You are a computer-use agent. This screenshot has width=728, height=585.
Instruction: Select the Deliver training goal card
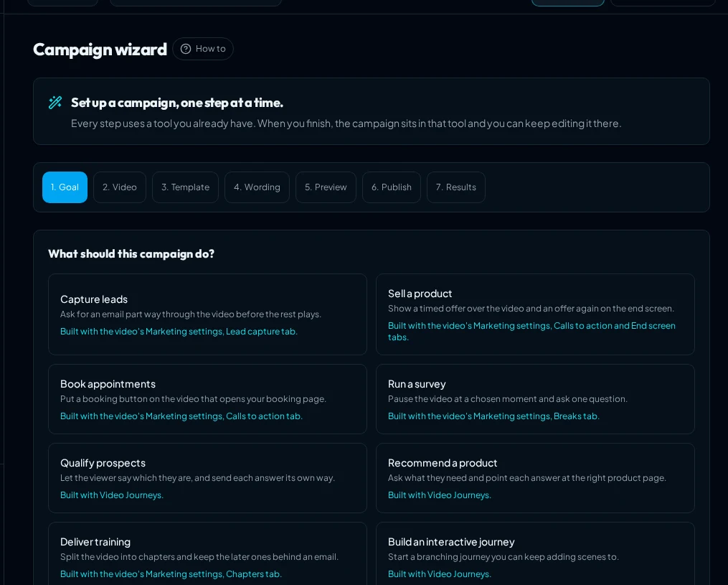click(207, 553)
